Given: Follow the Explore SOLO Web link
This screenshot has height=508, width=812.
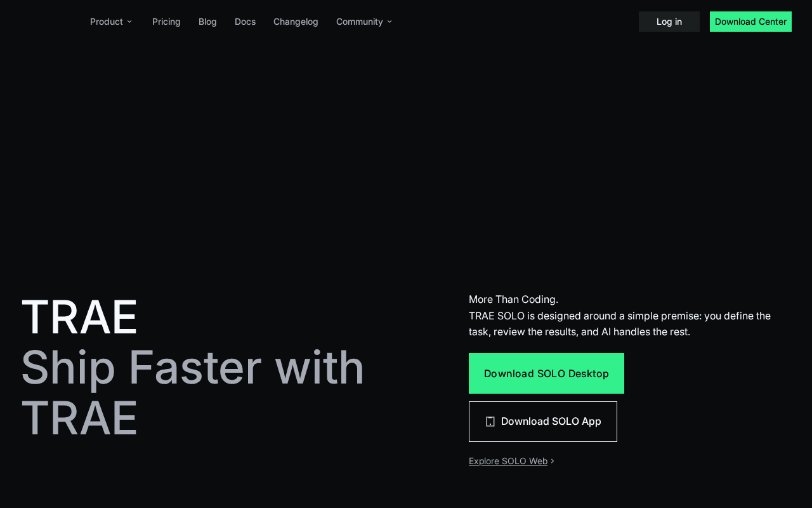Looking at the screenshot, I should click(x=511, y=461).
